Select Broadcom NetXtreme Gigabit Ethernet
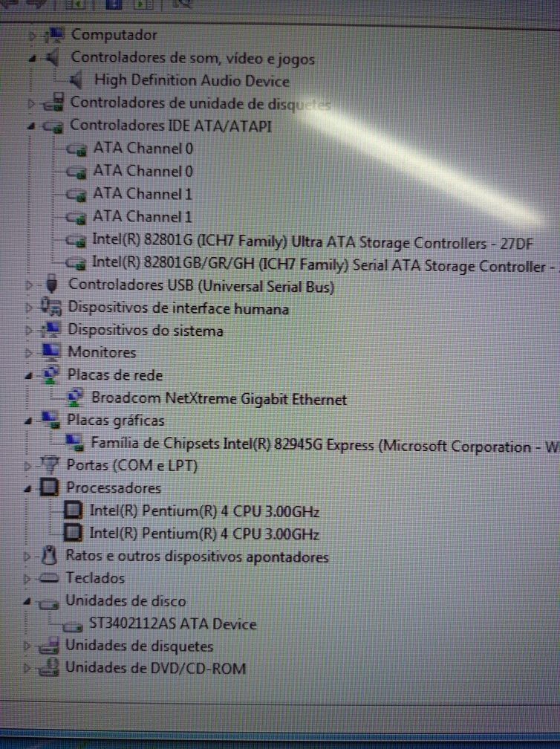560x749 pixels. (x=219, y=398)
